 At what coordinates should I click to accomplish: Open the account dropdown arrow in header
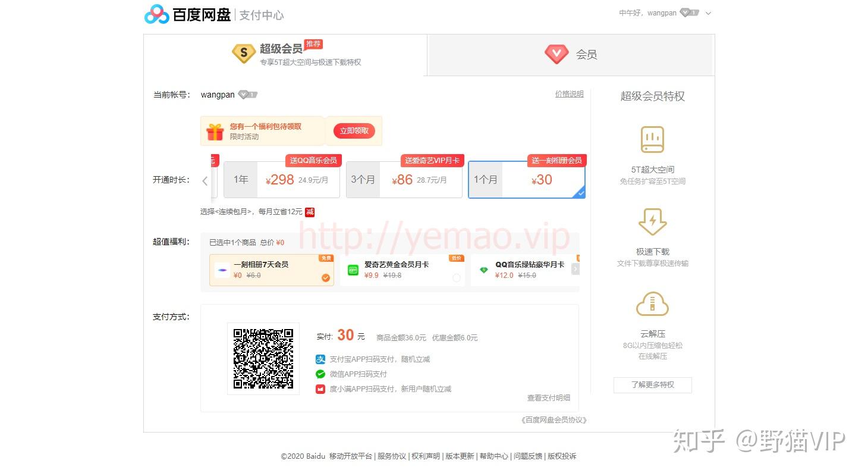pyautogui.click(x=708, y=13)
